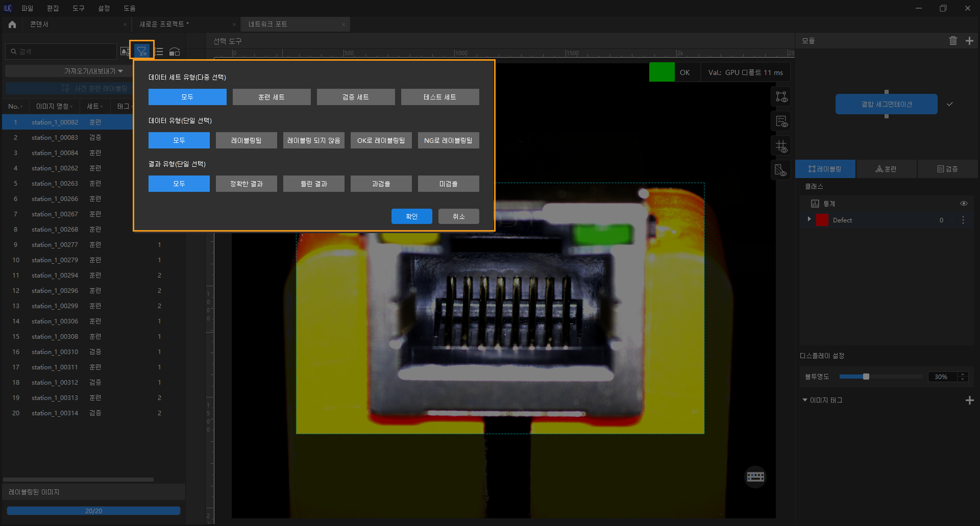Add an image tag with plus icon

point(969,400)
